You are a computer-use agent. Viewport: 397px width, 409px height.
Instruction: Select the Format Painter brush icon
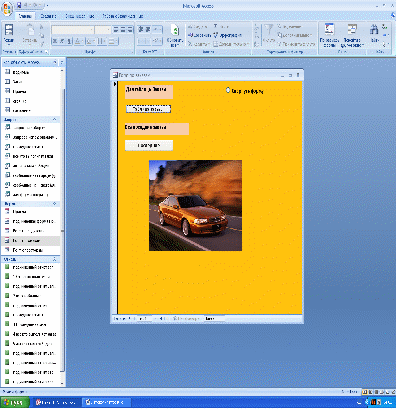tap(42, 44)
